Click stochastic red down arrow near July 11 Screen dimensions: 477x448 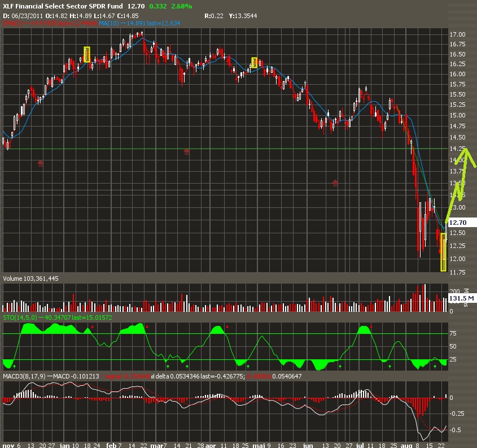click(371, 327)
